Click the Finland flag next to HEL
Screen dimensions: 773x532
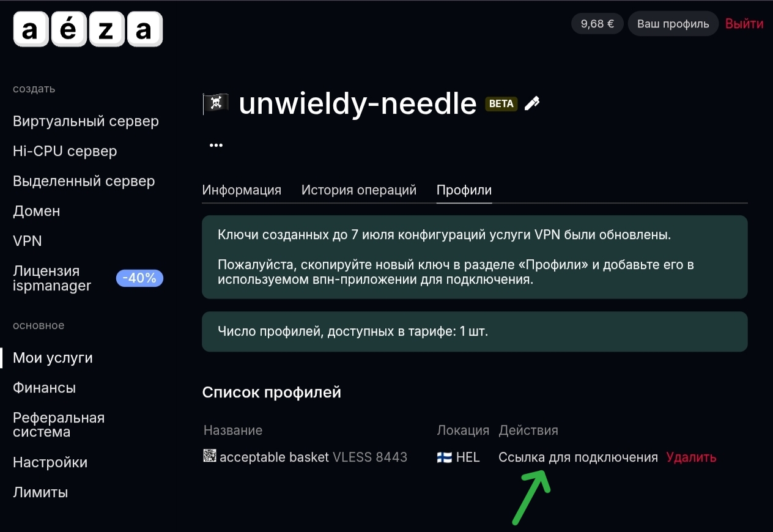point(444,457)
